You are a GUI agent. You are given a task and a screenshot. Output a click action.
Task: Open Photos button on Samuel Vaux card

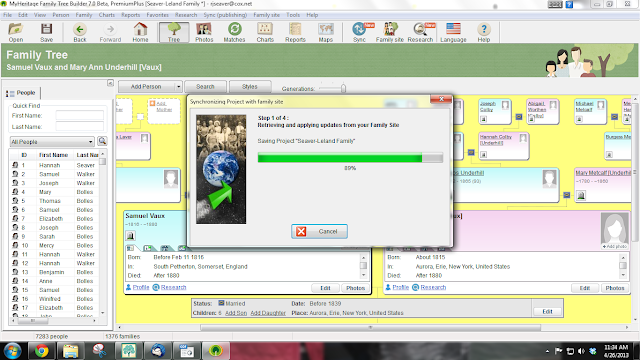(356, 288)
